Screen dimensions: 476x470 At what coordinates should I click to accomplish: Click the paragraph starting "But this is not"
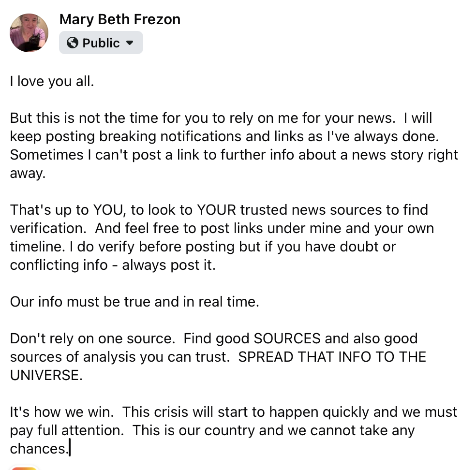tap(234, 146)
